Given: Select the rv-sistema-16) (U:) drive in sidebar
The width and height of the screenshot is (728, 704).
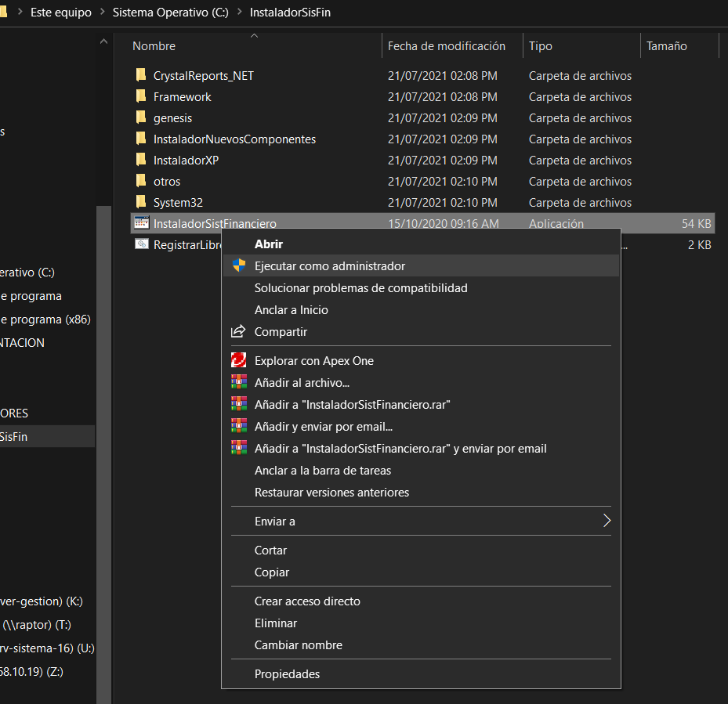Looking at the screenshot, I should click(47, 648).
